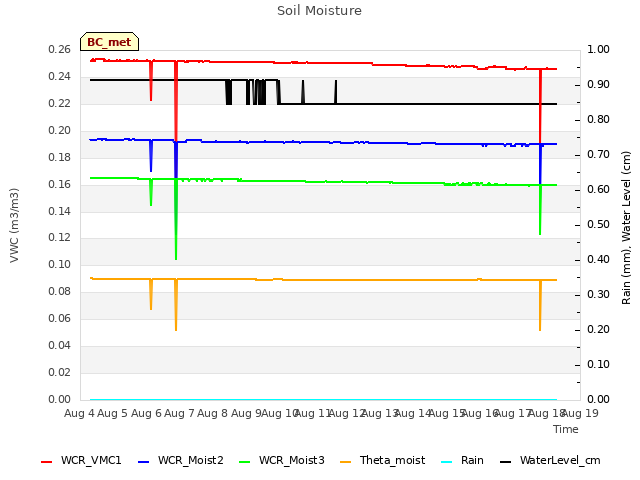Click the 0.26 left axis value
Viewport: 640px width, 480px height.
60,49
